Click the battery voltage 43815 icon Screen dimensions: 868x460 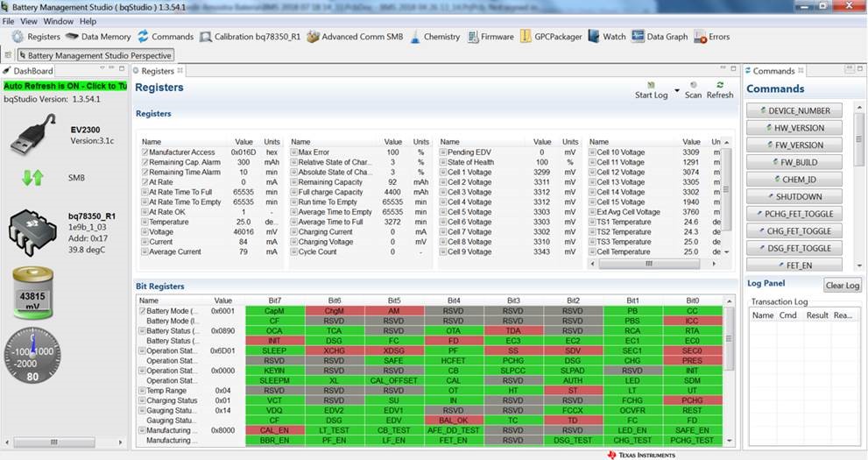coord(32,293)
